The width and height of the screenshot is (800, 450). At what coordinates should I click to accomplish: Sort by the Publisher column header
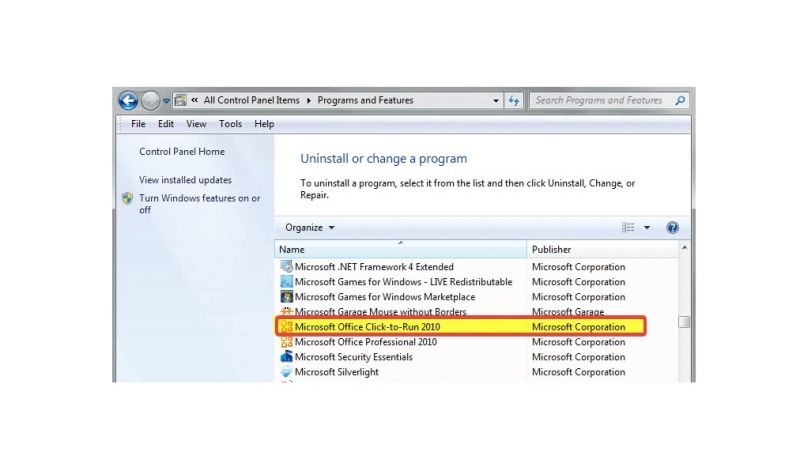tap(602, 249)
